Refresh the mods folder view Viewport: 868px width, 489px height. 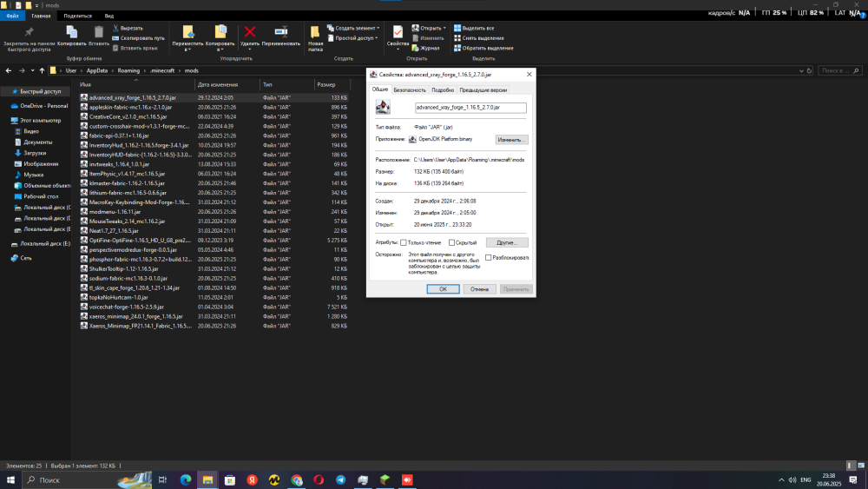(x=809, y=71)
